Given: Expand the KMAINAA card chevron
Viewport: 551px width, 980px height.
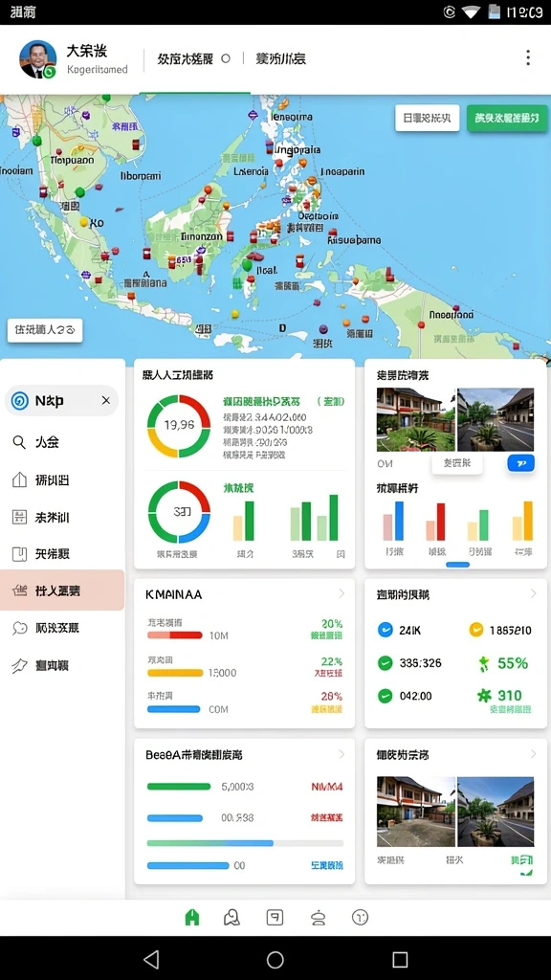Looking at the screenshot, I should pyautogui.click(x=342, y=593).
